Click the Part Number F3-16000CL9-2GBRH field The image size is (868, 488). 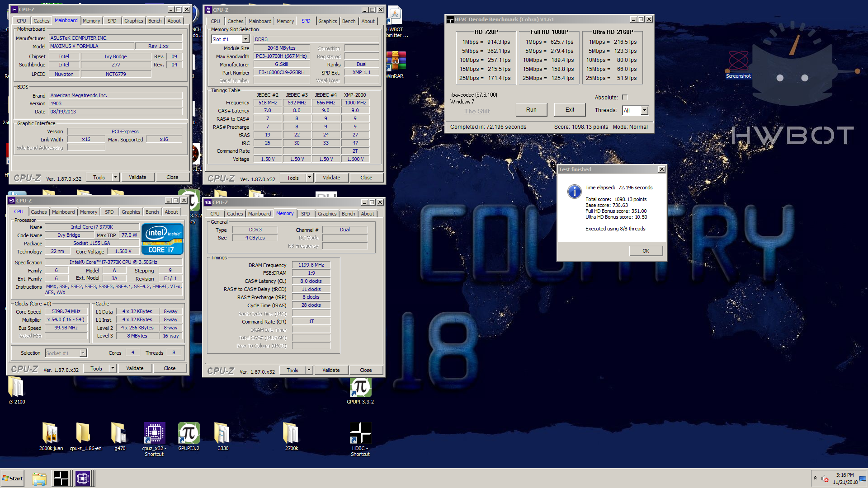coord(281,72)
